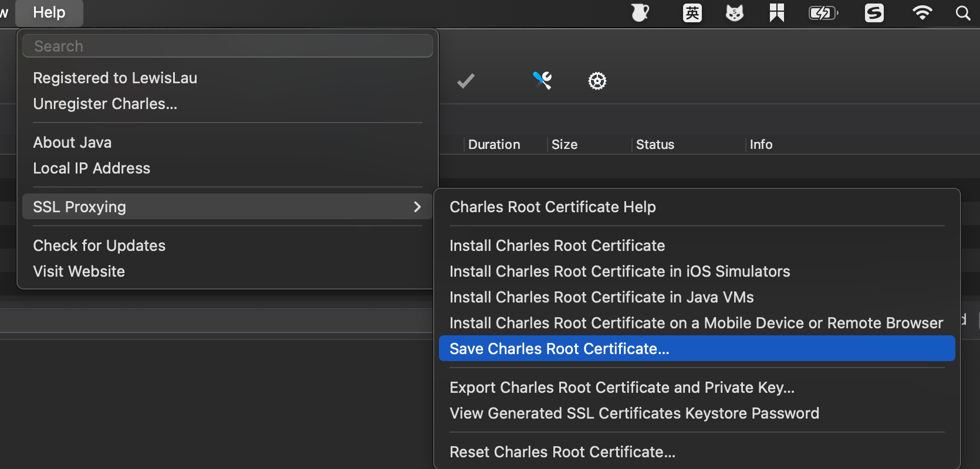Click the Duration column header
The image size is (980, 469).
(494, 144)
